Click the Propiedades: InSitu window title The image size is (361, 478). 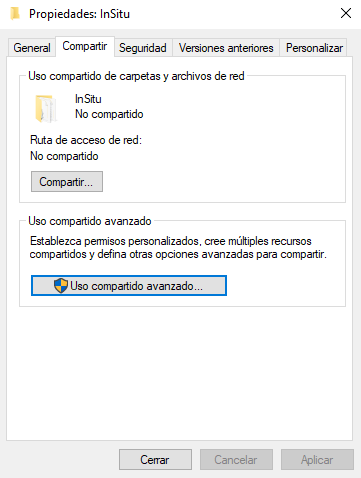79,14
